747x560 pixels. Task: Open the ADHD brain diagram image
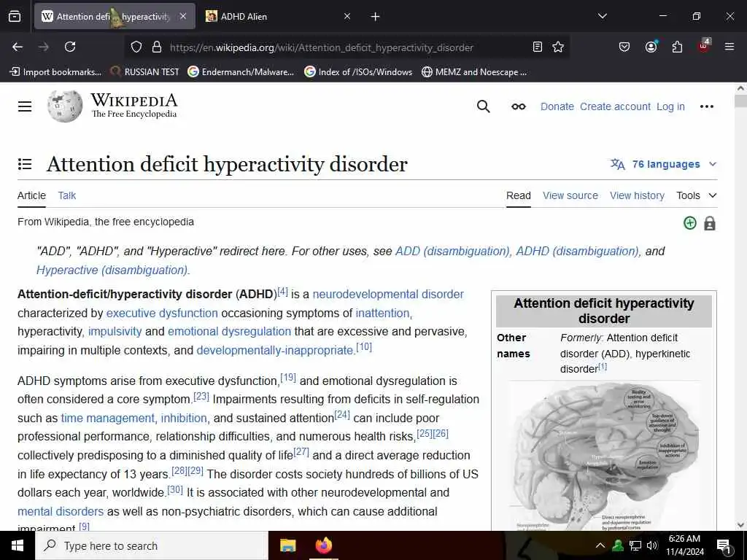point(604,456)
